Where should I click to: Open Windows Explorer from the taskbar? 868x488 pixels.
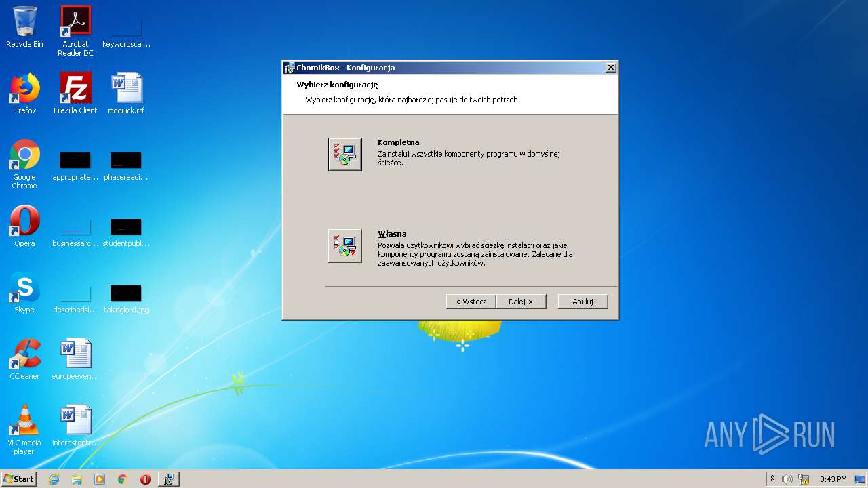77,479
